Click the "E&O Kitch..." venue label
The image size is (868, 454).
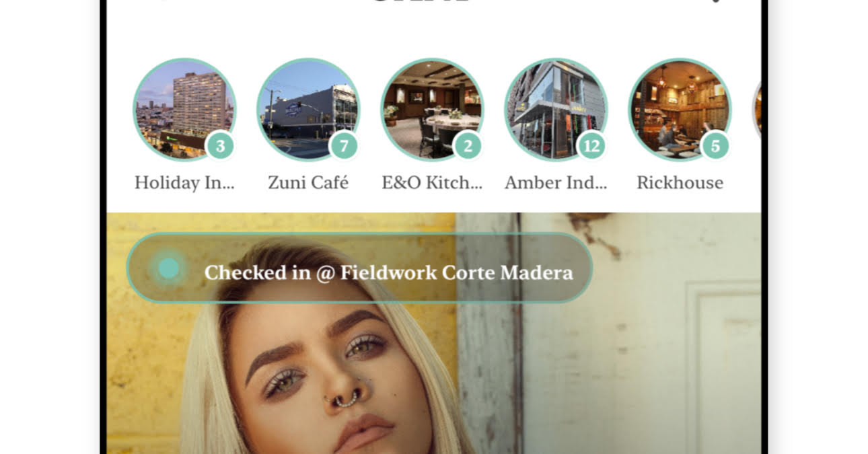coord(432,182)
